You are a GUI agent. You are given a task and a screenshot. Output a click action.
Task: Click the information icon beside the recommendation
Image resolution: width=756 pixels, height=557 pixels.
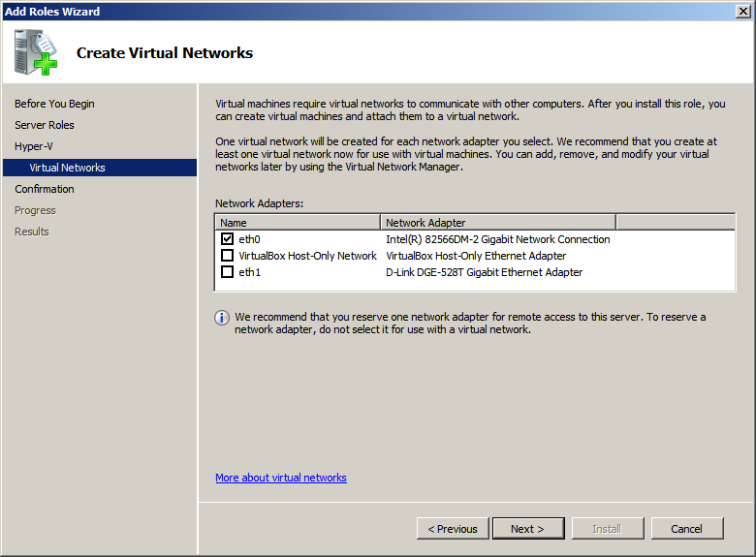click(x=222, y=318)
